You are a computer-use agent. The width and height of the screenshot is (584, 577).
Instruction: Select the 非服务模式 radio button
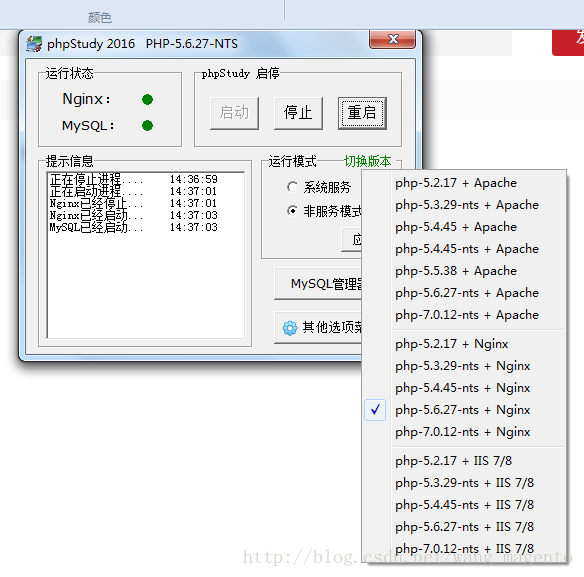(x=292, y=211)
